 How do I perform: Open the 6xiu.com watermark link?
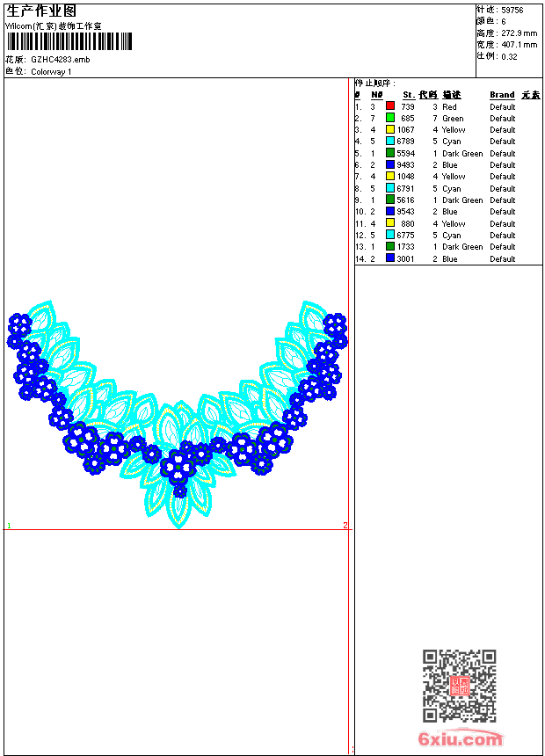460,739
